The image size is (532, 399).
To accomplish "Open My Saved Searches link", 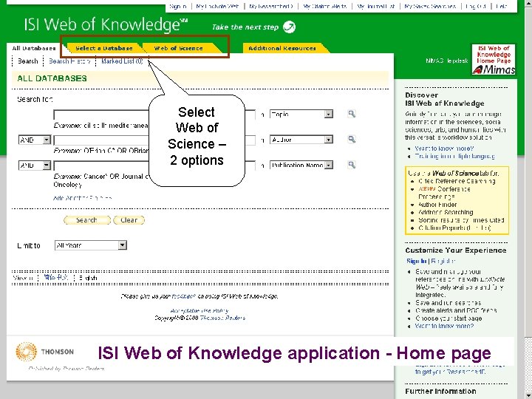I will click(430, 6).
